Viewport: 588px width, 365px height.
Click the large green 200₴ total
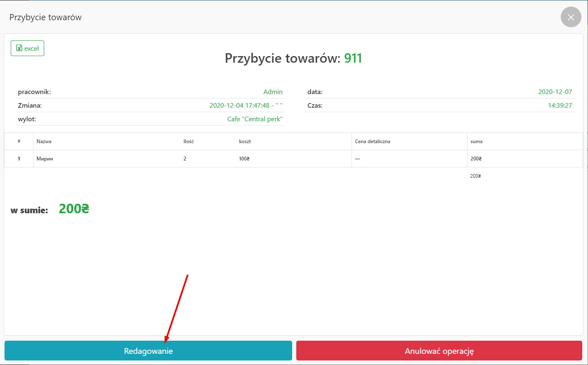click(74, 209)
